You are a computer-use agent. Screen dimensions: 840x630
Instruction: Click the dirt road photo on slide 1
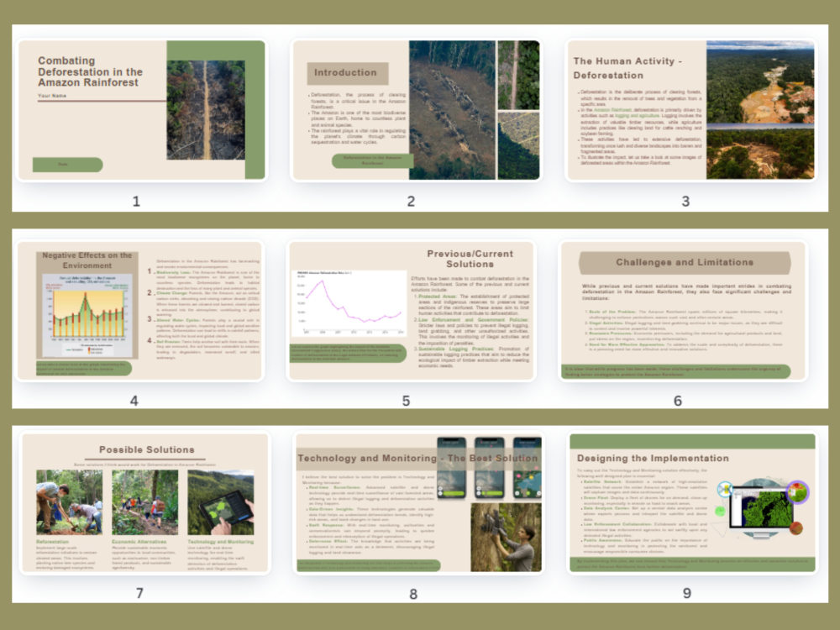(206, 110)
